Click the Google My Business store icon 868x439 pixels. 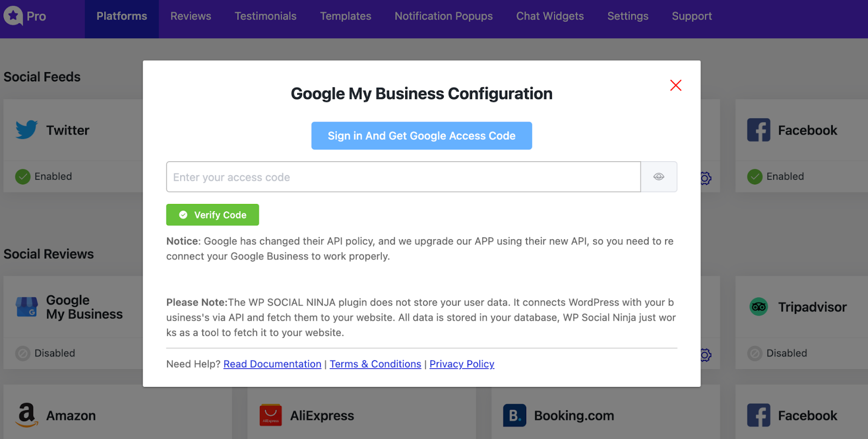coord(27,307)
